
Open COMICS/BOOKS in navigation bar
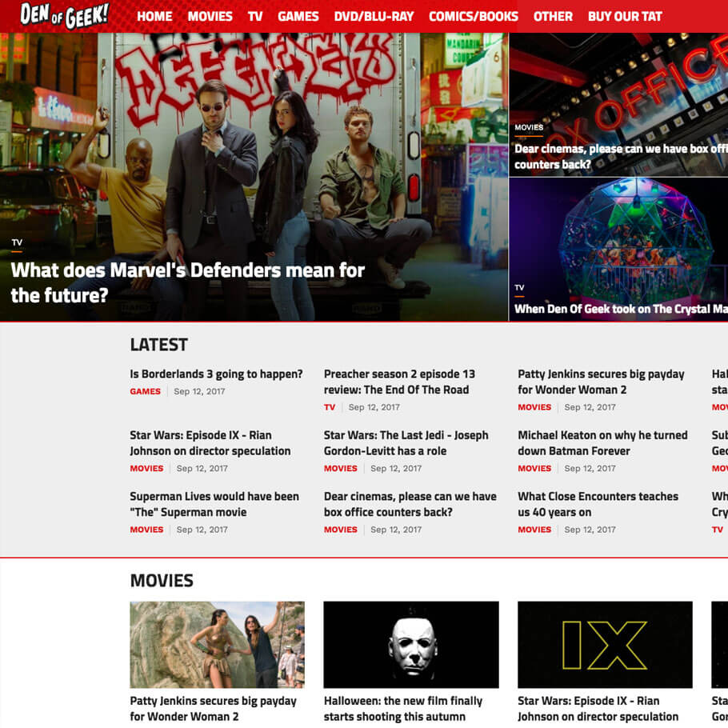pos(474,16)
